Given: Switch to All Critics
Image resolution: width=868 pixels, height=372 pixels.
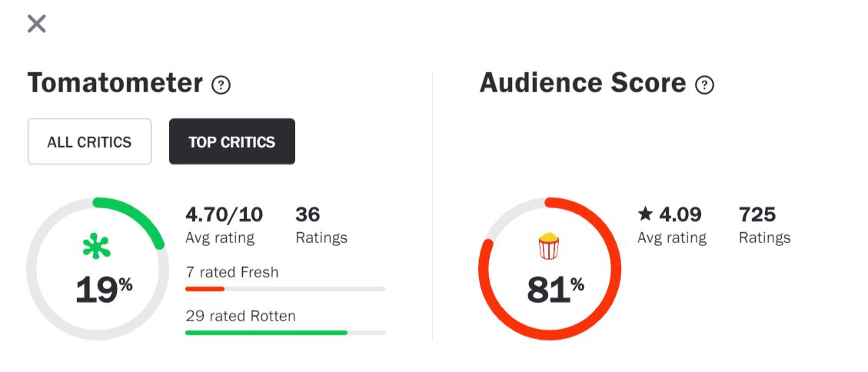Looking at the screenshot, I should point(89,141).
